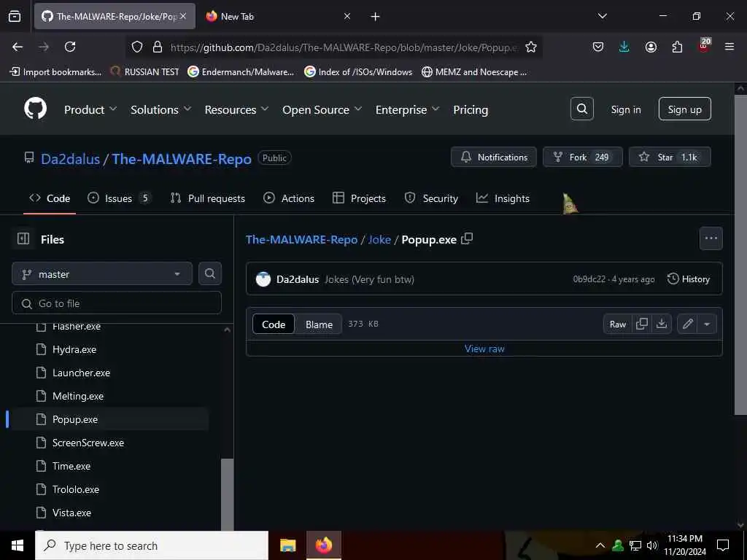This screenshot has width=747, height=560.
Task: Expand the Solutions menu
Action: tap(161, 109)
